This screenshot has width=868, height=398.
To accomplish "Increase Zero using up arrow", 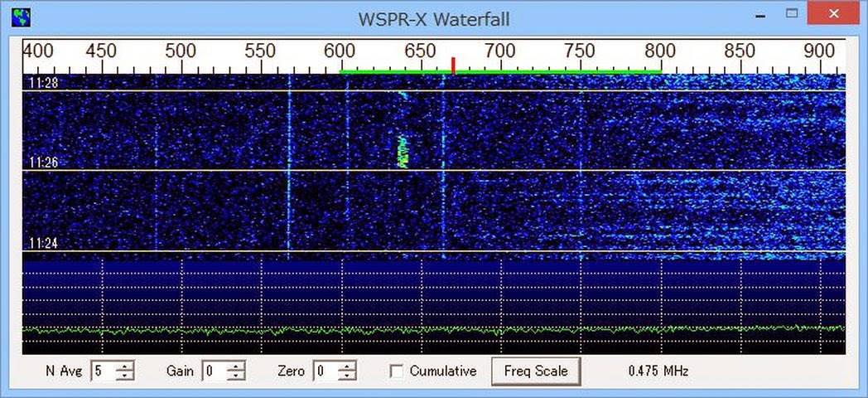I will (x=347, y=366).
